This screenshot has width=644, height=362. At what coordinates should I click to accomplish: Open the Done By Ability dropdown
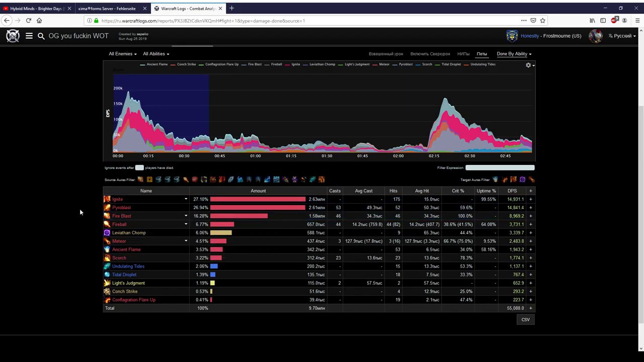[x=514, y=54]
